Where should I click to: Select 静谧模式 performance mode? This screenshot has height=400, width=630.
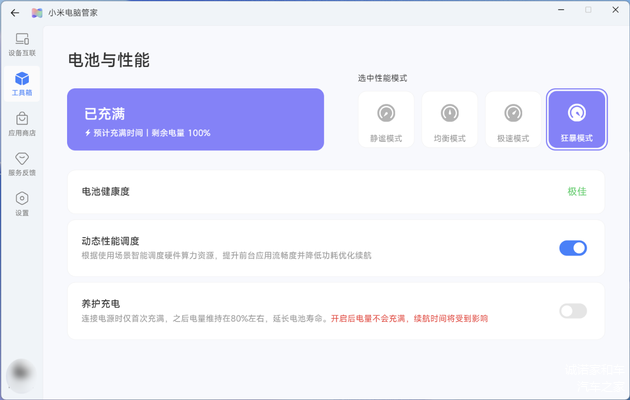386,119
